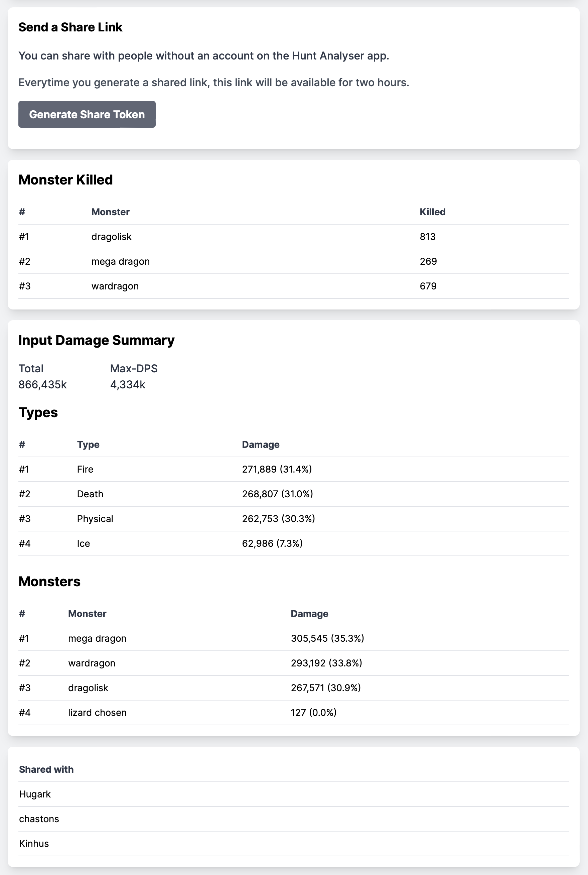Click the Generate Share Token button
This screenshot has width=588, height=875.
[87, 114]
